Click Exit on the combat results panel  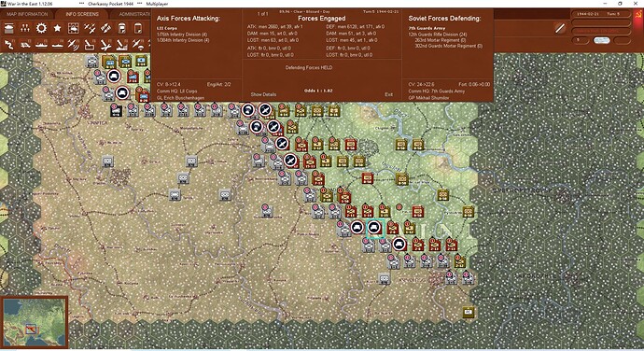tap(388, 94)
